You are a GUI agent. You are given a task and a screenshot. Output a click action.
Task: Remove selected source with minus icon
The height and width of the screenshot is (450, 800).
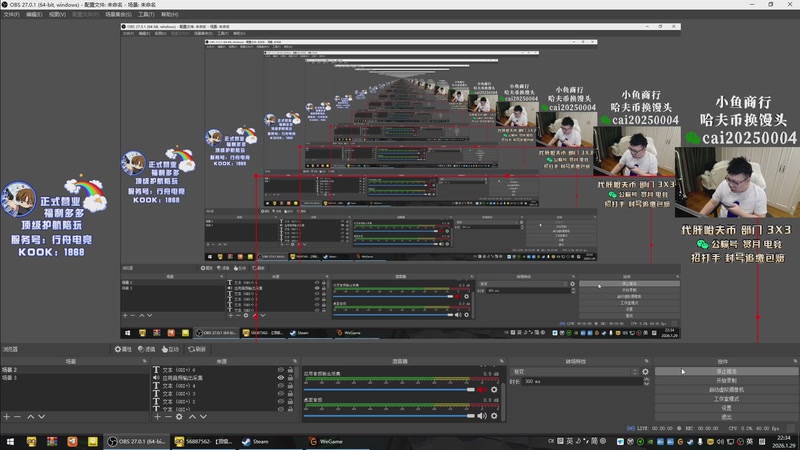168,416
